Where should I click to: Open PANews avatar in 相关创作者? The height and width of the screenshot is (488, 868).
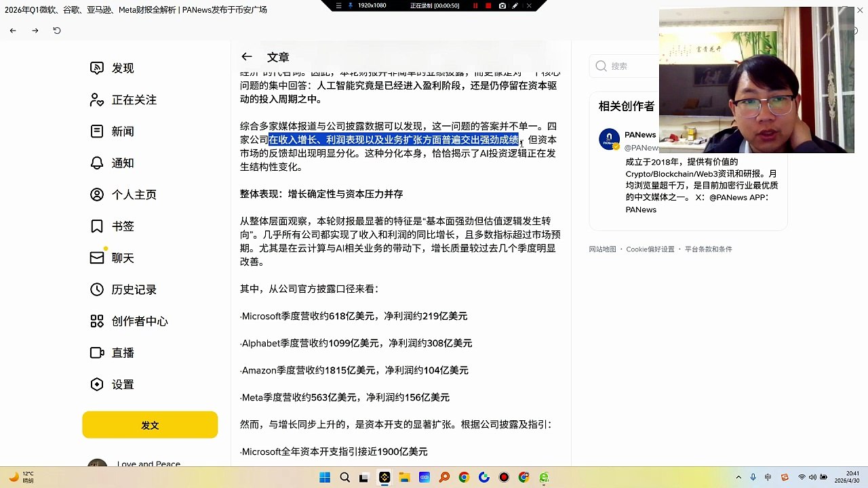tap(610, 139)
